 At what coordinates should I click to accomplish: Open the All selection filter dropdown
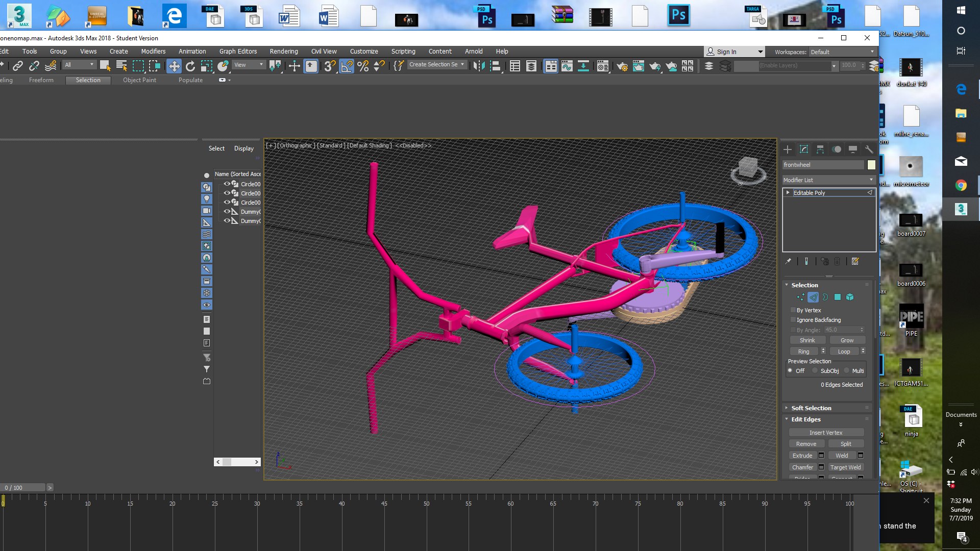point(79,65)
